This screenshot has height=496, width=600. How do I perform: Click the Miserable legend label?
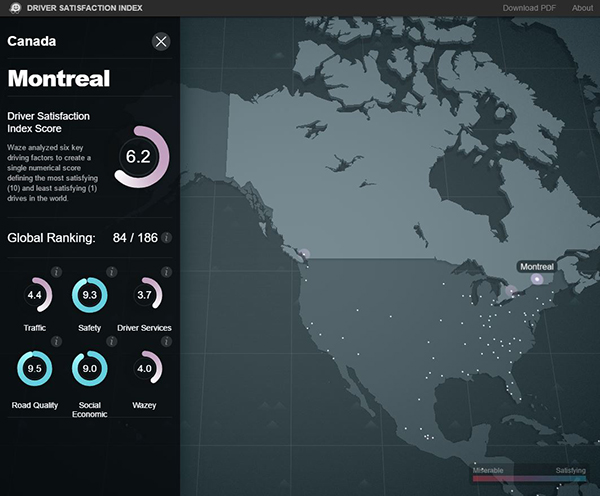click(488, 470)
